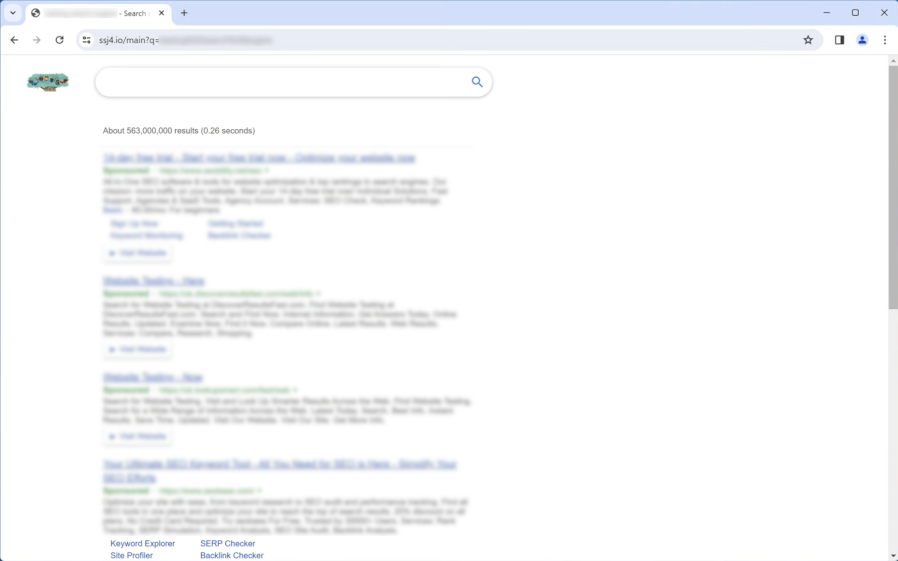
Task: Close the current Search tab
Action: pos(160,13)
